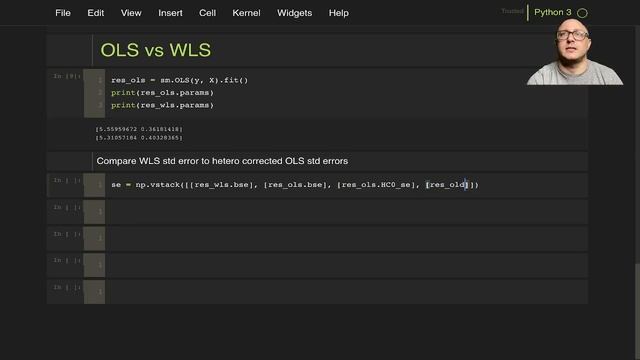Image resolution: width=640 pixels, height=360 pixels.
Task: Click the Trusted notebook indicator
Action: (512, 11)
